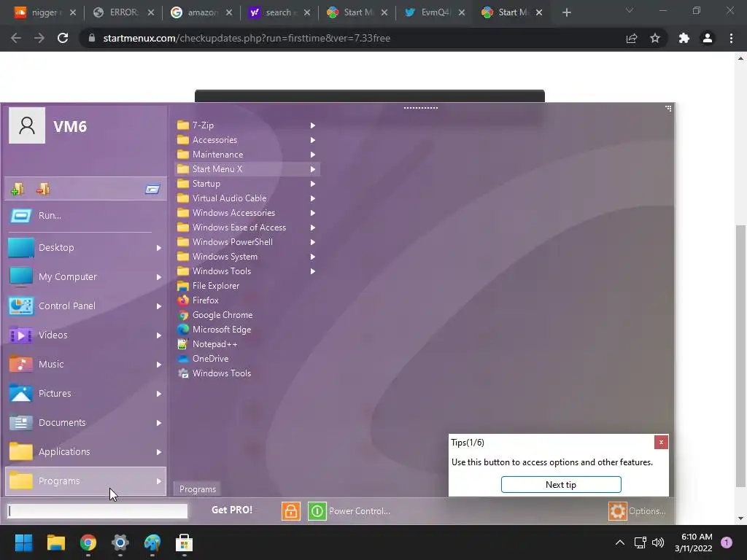Open Windows Tools shortcut with gear icon
Image resolution: width=747 pixels, height=560 pixels.
[247, 373]
